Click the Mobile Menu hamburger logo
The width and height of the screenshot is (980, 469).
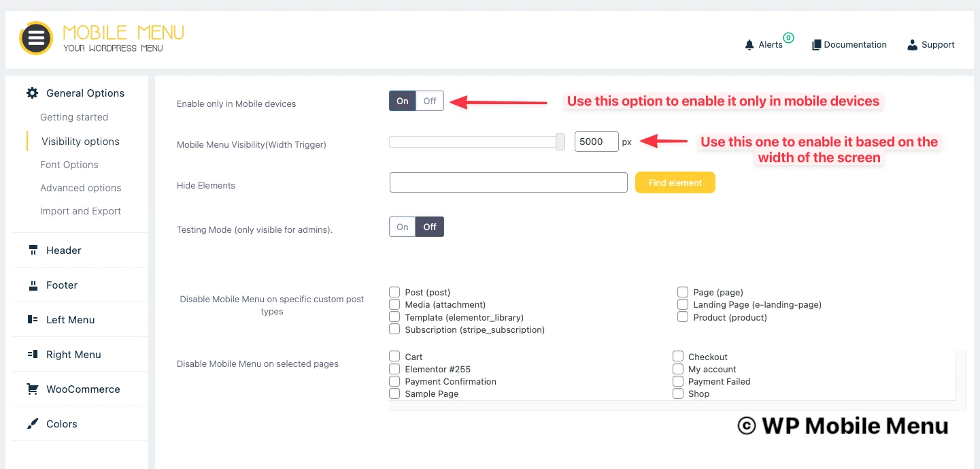tap(36, 38)
